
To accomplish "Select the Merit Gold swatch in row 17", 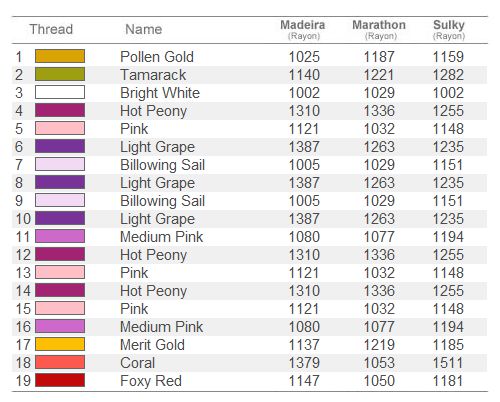I will [60, 344].
